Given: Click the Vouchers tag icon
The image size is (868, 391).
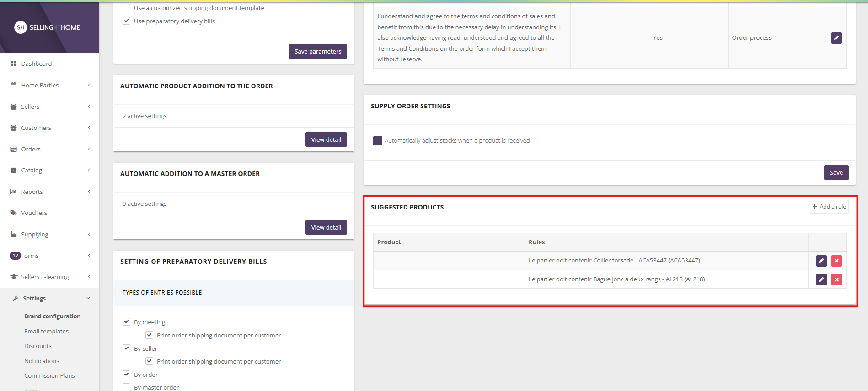Looking at the screenshot, I should click(14, 213).
